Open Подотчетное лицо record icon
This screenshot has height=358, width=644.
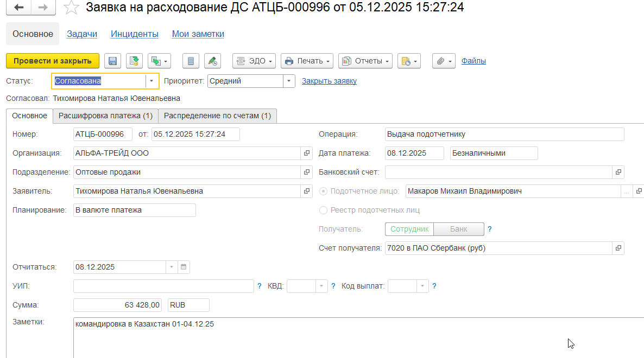pos(639,191)
